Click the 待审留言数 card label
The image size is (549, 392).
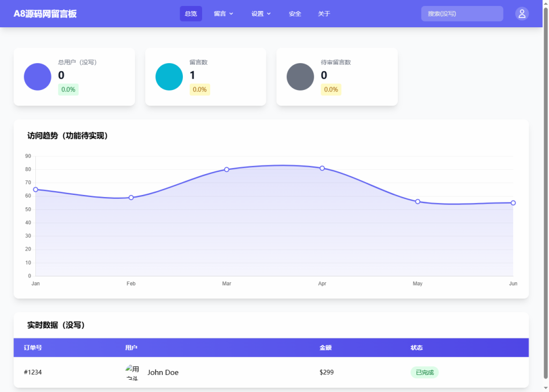336,62
